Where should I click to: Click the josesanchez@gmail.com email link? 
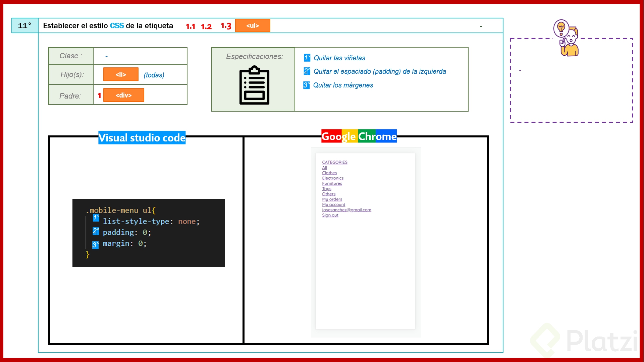[x=346, y=210]
